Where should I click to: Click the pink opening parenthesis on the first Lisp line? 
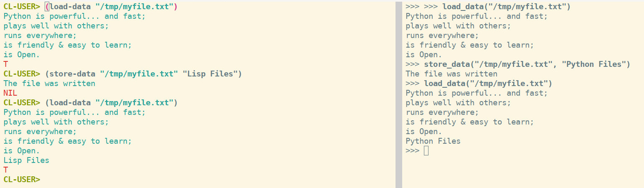47,7
